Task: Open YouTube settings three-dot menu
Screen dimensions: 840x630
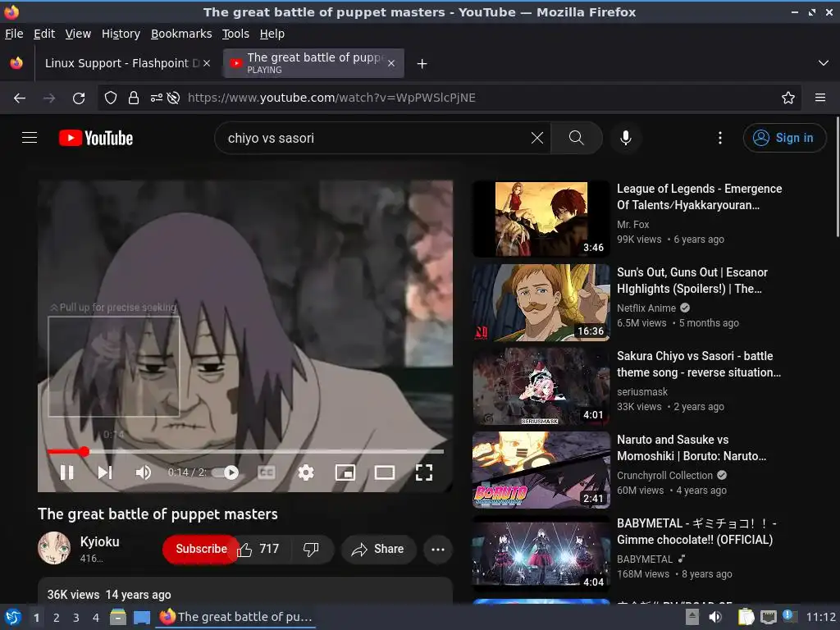Action: pyautogui.click(x=720, y=138)
